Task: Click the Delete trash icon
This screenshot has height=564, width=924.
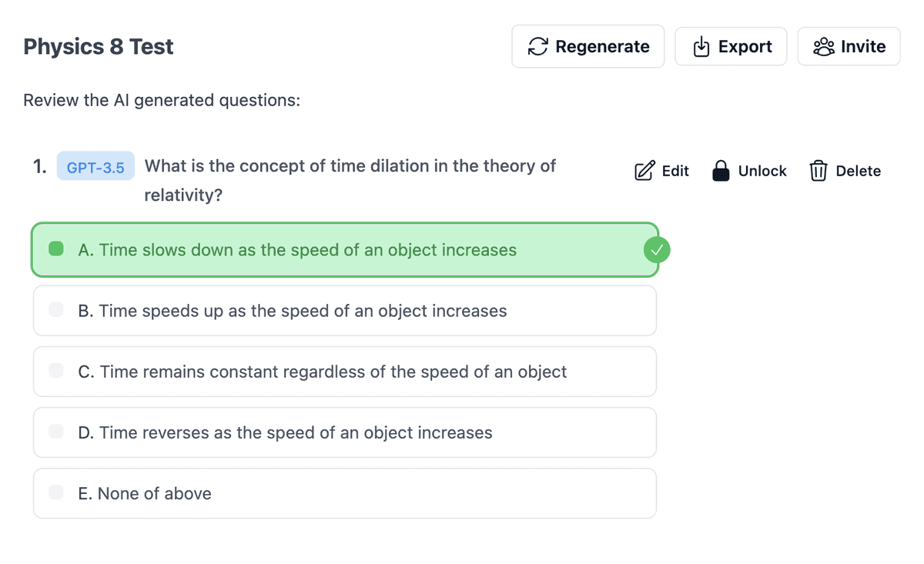Action: point(818,170)
